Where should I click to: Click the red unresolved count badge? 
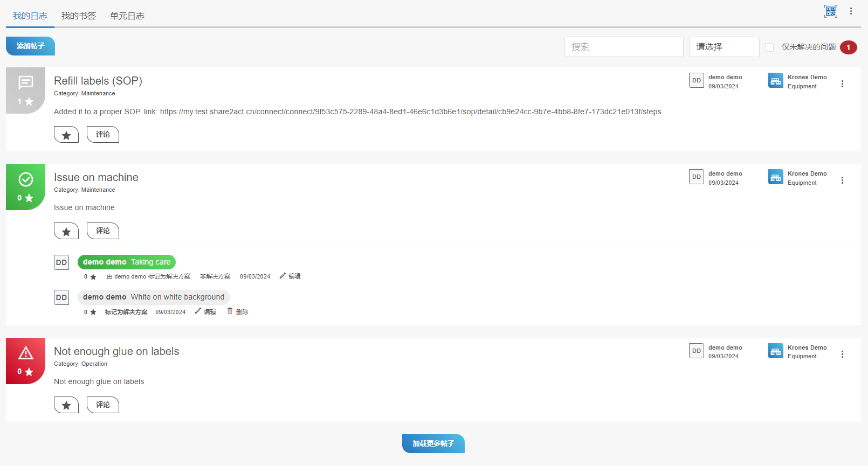(848, 47)
